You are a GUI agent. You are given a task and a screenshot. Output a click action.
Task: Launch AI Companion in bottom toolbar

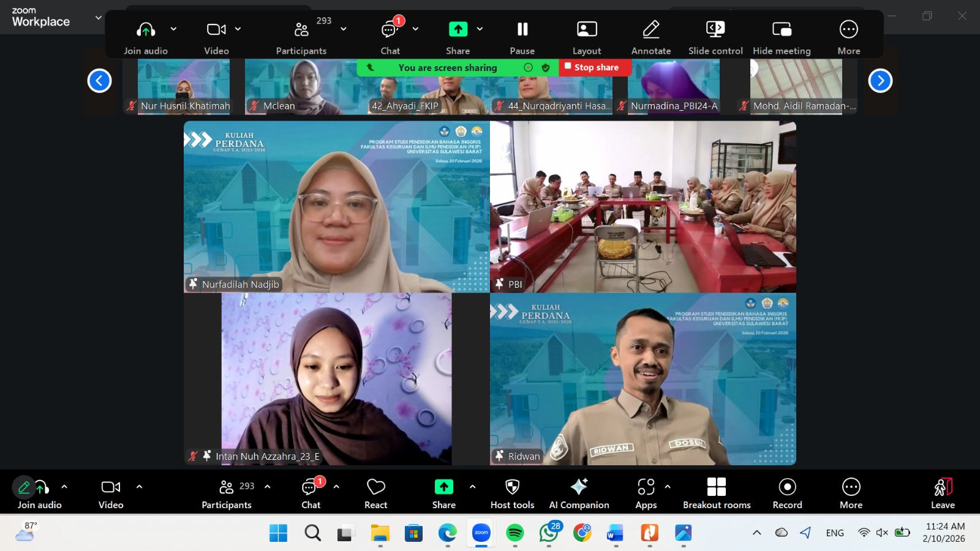(x=579, y=487)
